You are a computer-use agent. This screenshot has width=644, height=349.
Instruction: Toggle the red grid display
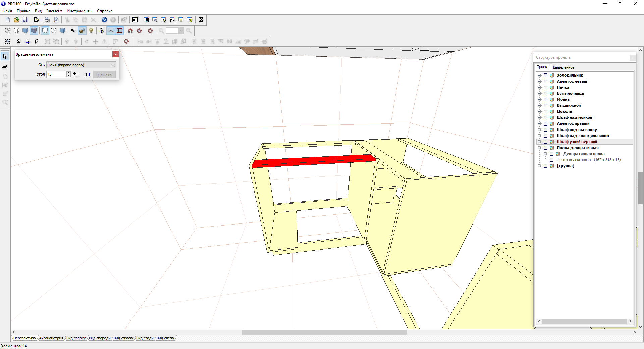click(119, 31)
